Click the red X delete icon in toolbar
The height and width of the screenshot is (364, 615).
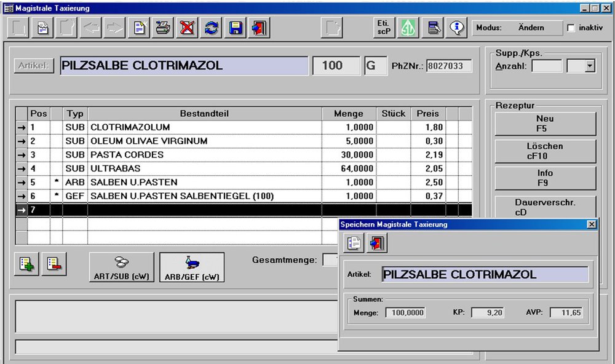point(187,28)
